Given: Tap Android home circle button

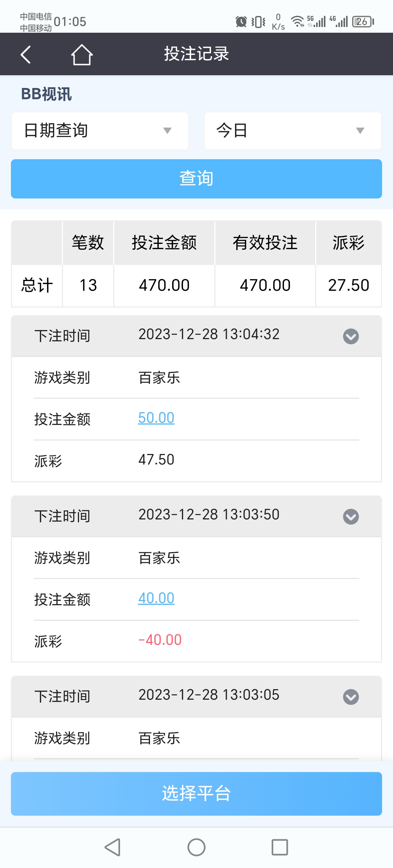Looking at the screenshot, I should click(196, 847).
